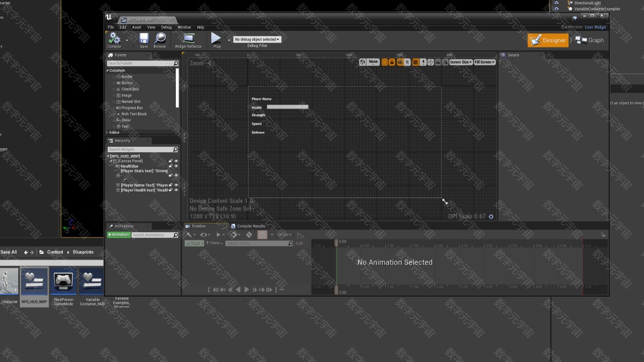The height and width of the screenshot is (362, 644).
Task: Open the Widget Reflector tool
Action: click(188, 40)
